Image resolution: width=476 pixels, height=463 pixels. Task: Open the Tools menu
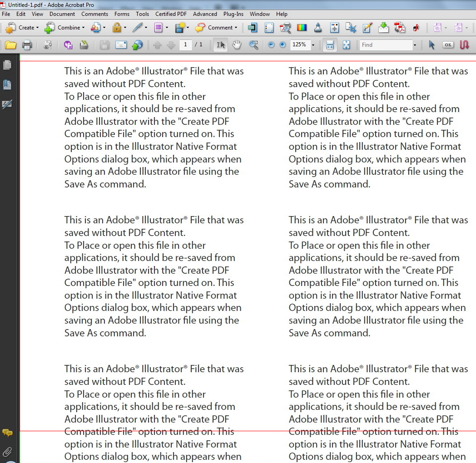coord(142,14)
